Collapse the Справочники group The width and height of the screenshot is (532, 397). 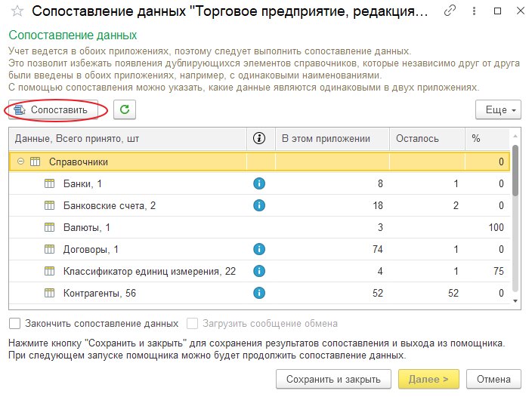20,162
